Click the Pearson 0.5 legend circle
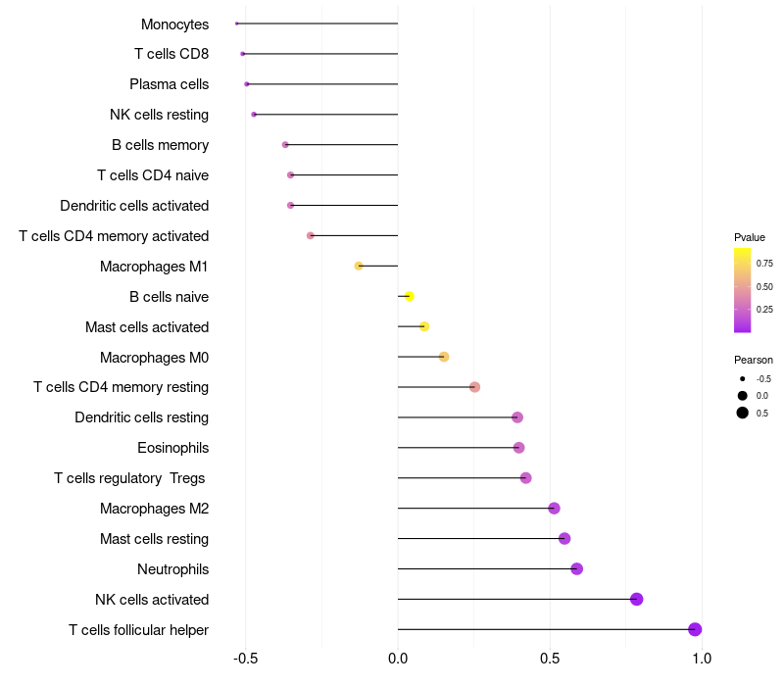 (743, 413)
